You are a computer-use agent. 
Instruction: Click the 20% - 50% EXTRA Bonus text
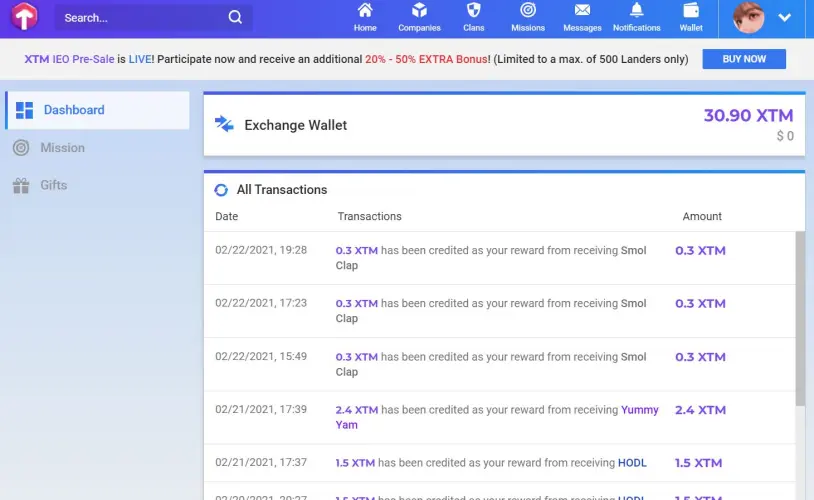click(x=426, y=59)
